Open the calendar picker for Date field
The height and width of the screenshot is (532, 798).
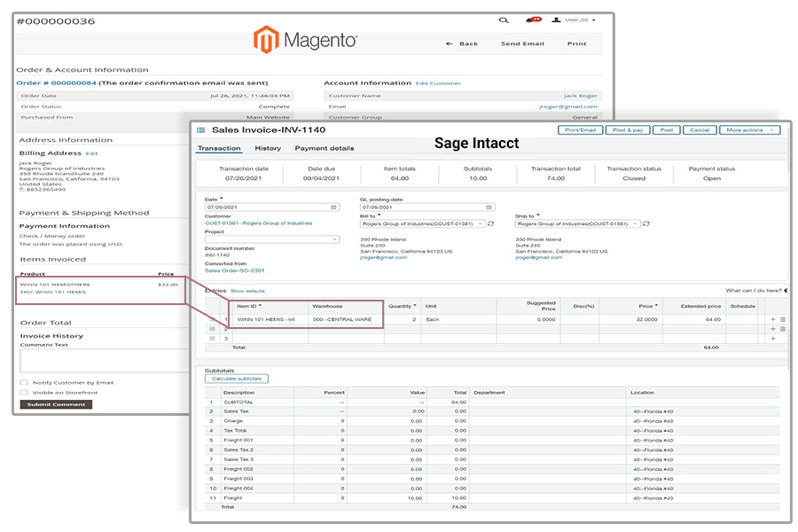point(334,207)
